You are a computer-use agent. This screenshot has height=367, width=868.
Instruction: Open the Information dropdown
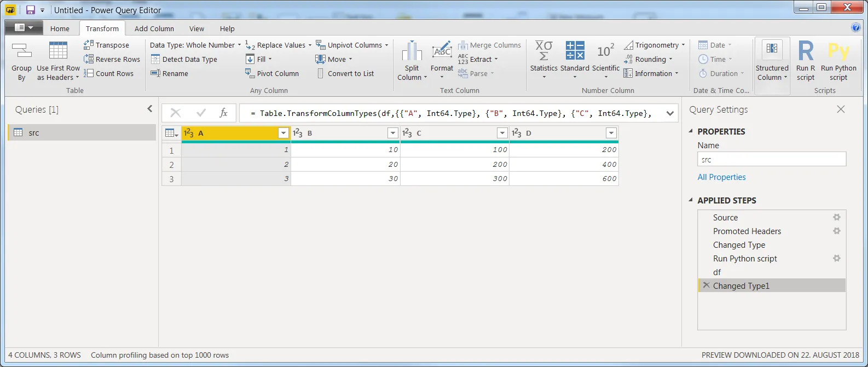651,73
